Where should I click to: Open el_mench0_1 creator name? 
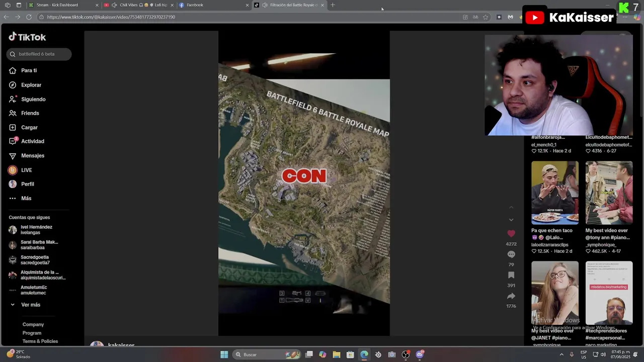point(544,145)
